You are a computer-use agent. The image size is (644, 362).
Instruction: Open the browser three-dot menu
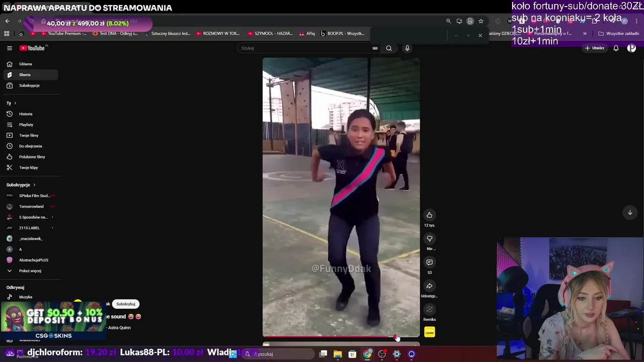pyautogui.click(x=637, y=21)
